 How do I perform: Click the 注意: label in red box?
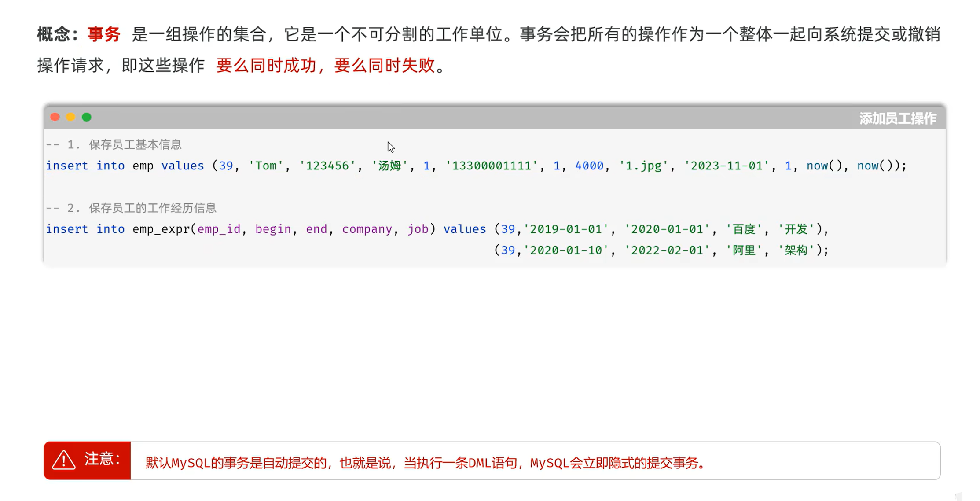coord(102,459)
